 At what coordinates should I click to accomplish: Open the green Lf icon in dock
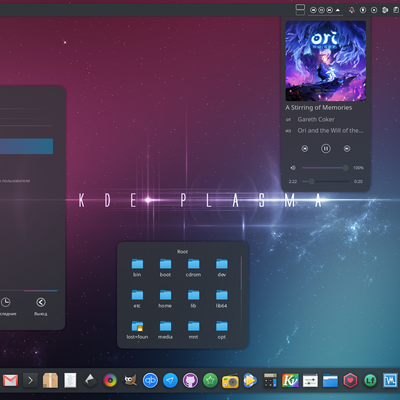pos(370,380)
